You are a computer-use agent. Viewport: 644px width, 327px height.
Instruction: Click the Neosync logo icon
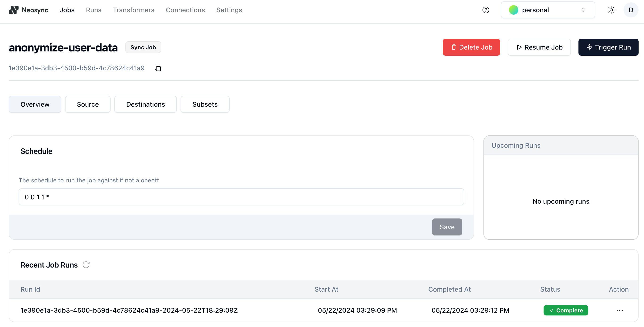click(14, 10)
